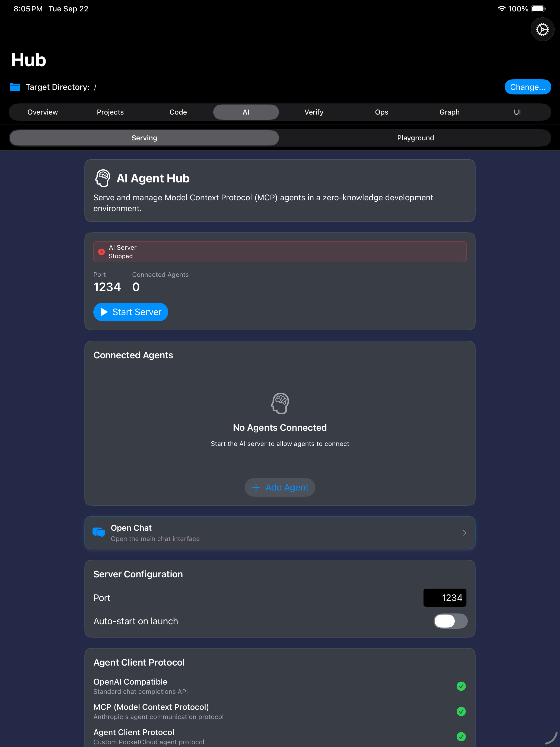Open settings via the gear icon
This screenshot has width=560, height=747.
[x=542, y=29]
